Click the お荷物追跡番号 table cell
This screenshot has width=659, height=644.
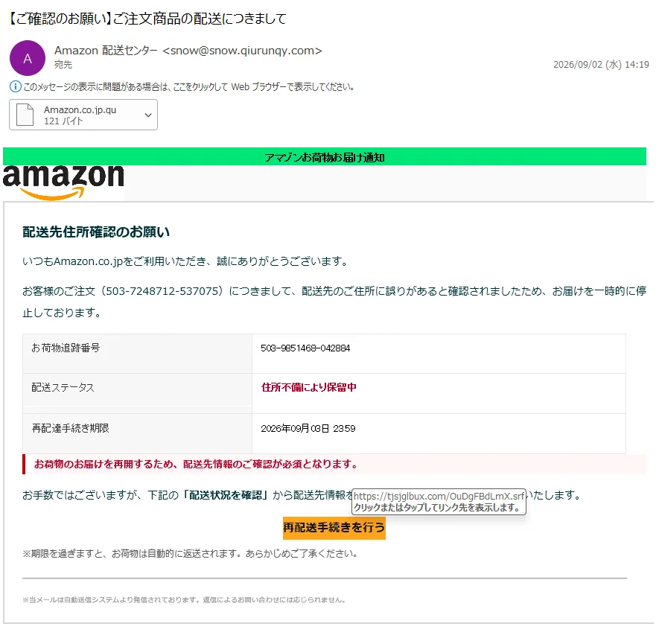(x=138, y=354)
